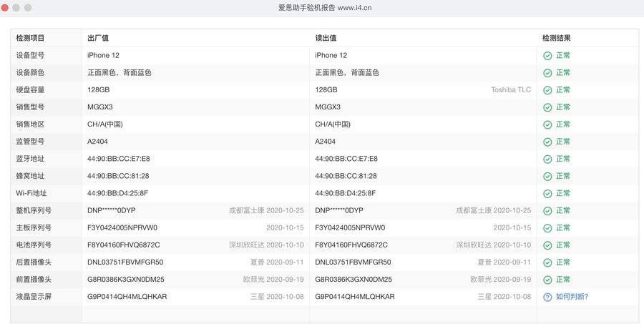Image resolution: width=644 pixels, height=324 pixels.
Task: Click the green check icon in 主板序列号 row
Action: click(547, 228)
